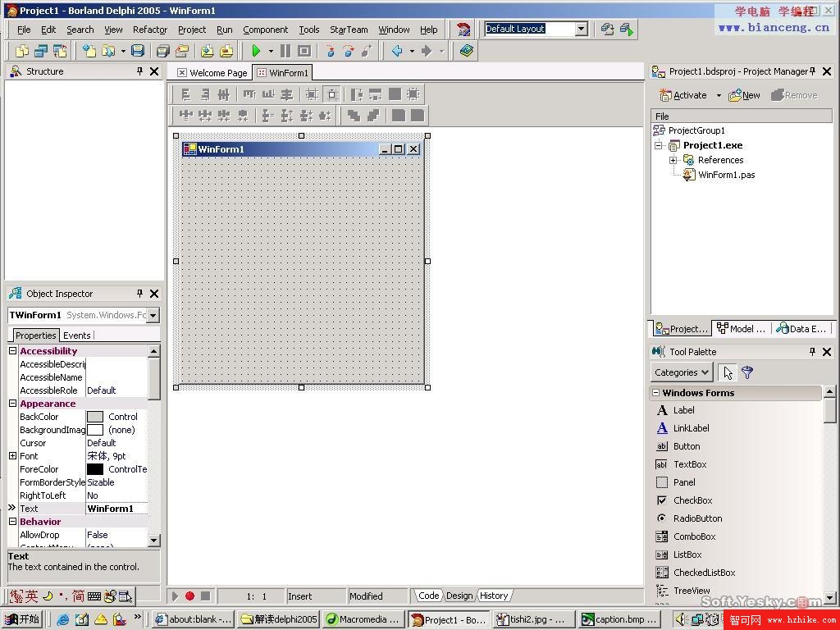This screenshot has width=840, height=630.
Task: Switch to the Model View tab
Action: click(742, 328)
